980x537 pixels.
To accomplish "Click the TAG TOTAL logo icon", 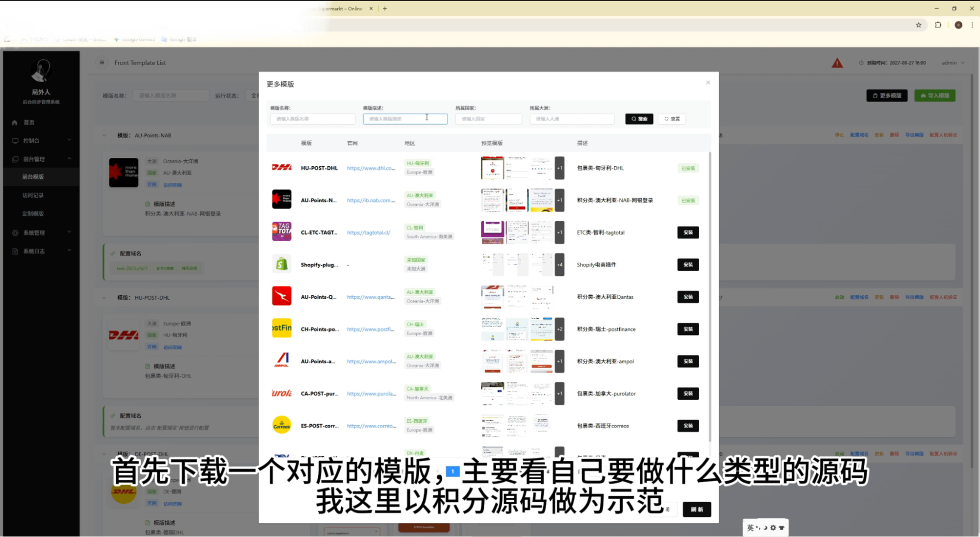I will [281, 231].
